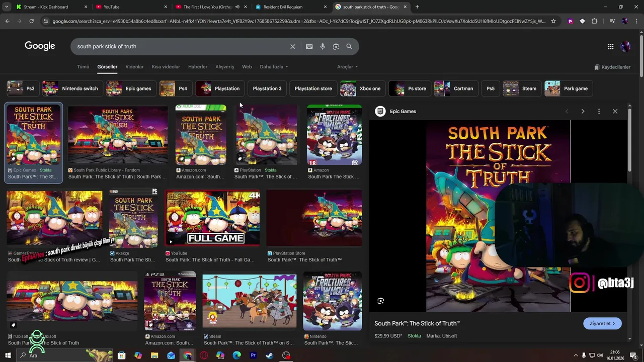
Task: Click the browser address bar URL
Action: pos(299,21)
